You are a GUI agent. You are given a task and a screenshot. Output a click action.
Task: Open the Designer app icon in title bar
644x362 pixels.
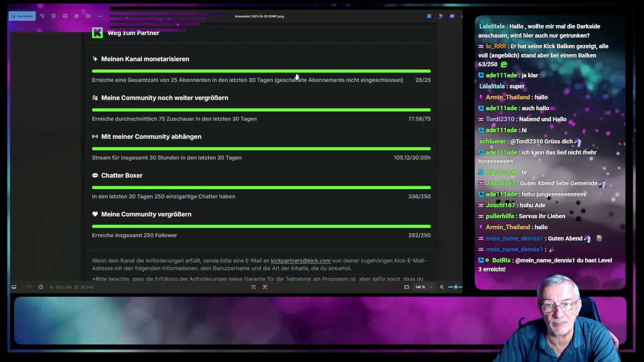[x=441, y=16]
